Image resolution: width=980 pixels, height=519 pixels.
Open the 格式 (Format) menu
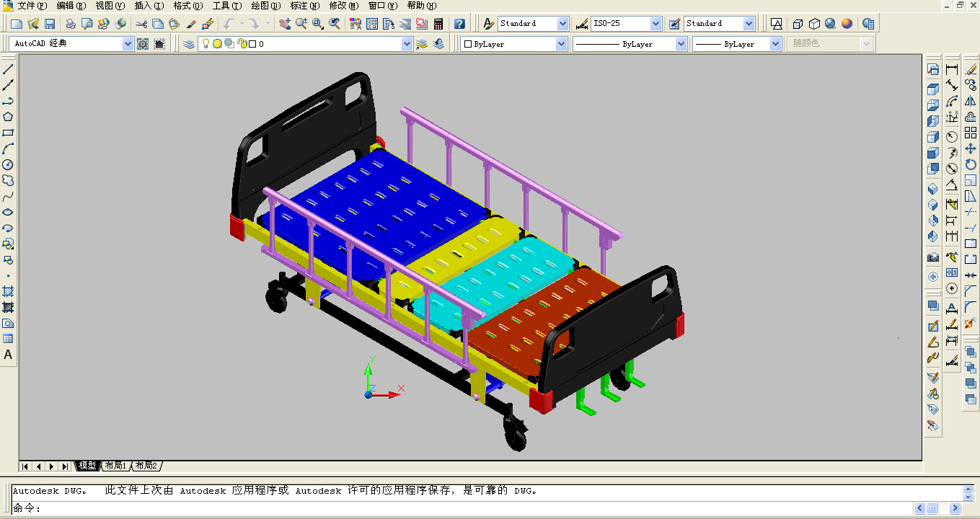point(187,6)
